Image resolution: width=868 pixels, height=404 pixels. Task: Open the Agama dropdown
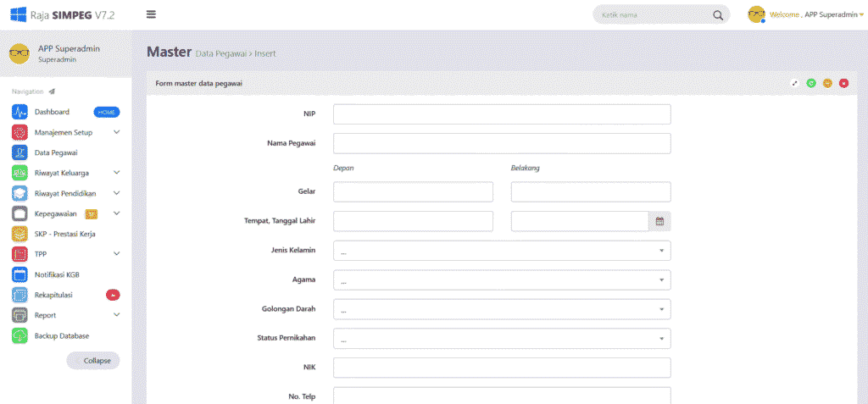click(x=502, y=280)
